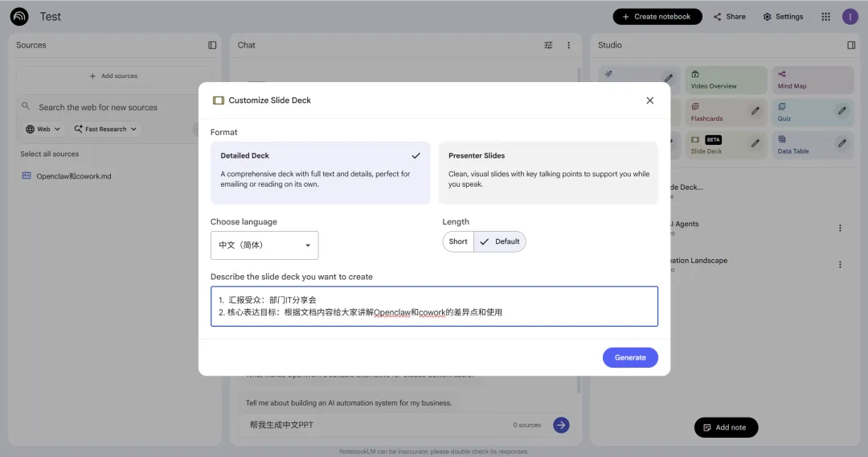Click the NotebookLM logo icon
The height and width of the screenshot is (457, 868).
[x=19, y=17]
